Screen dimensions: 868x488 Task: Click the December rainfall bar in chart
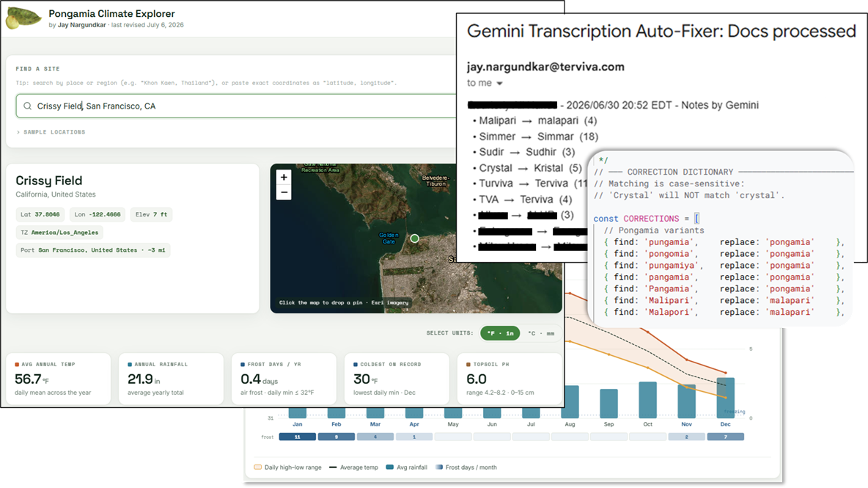(x=726, y=398)
